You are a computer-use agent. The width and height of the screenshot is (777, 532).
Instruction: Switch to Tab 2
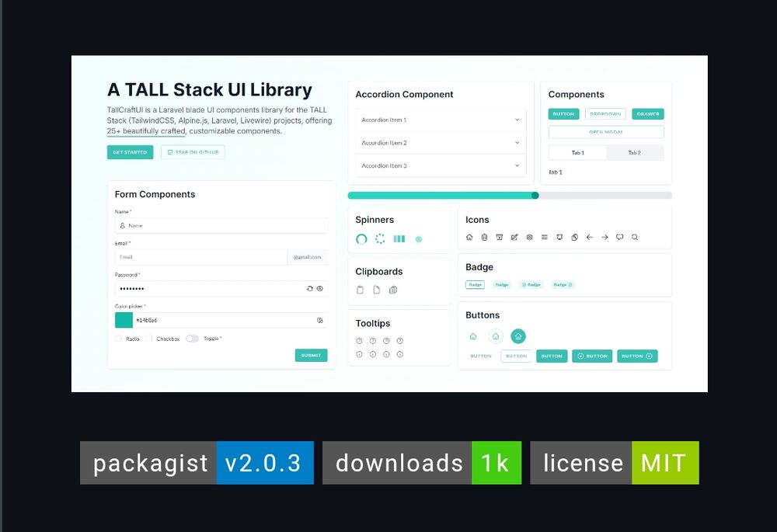[x=634, y=152]
